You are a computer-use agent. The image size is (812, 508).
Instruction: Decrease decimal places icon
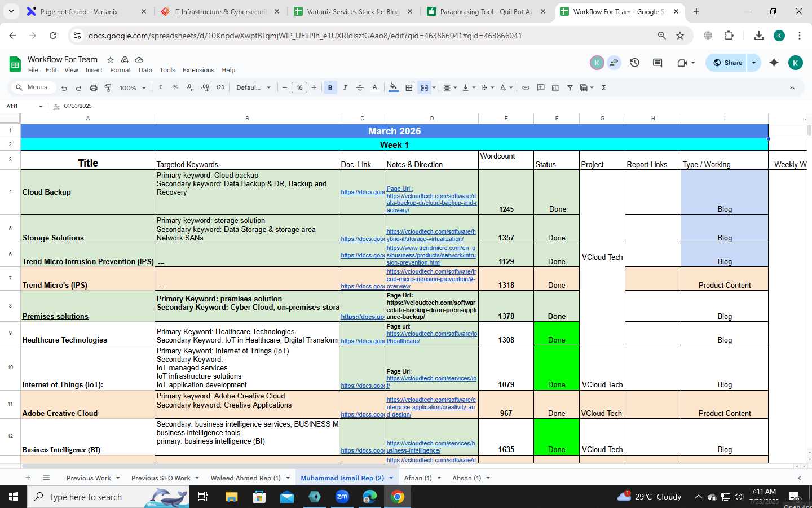(x=190, y=87)
